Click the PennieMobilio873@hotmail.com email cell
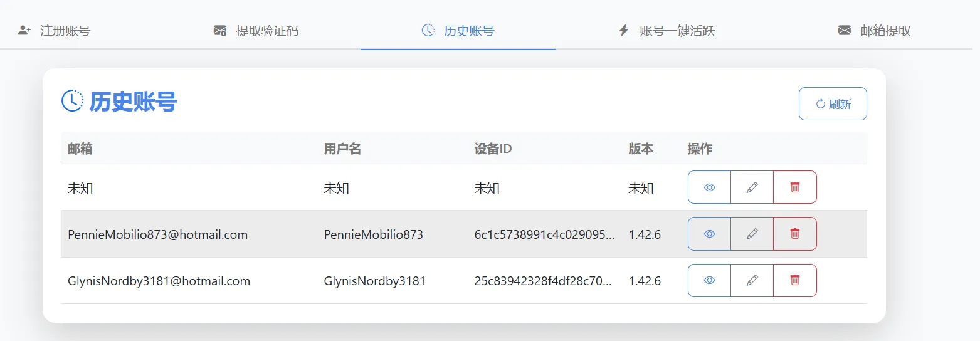 157,235
